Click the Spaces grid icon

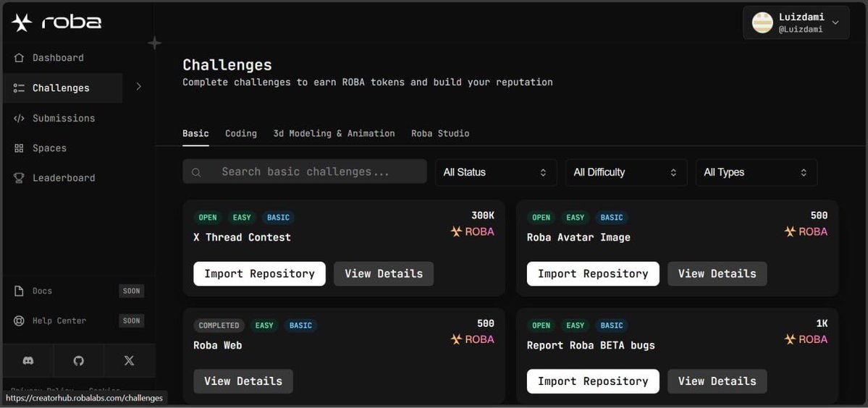pos(19,148)
